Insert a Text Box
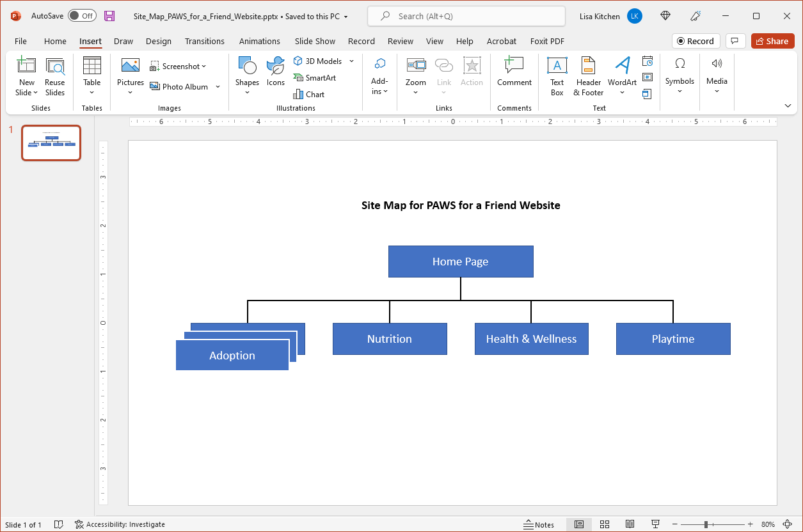This screenshot has width=803, height=532. click(x=556, y=75)
